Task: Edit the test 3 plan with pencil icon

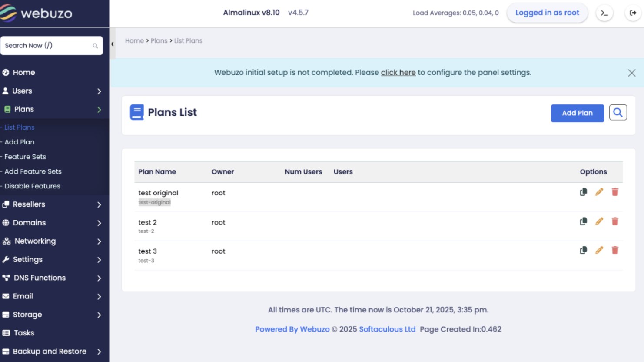Action: pyautogui.click(x=599, y=250)
